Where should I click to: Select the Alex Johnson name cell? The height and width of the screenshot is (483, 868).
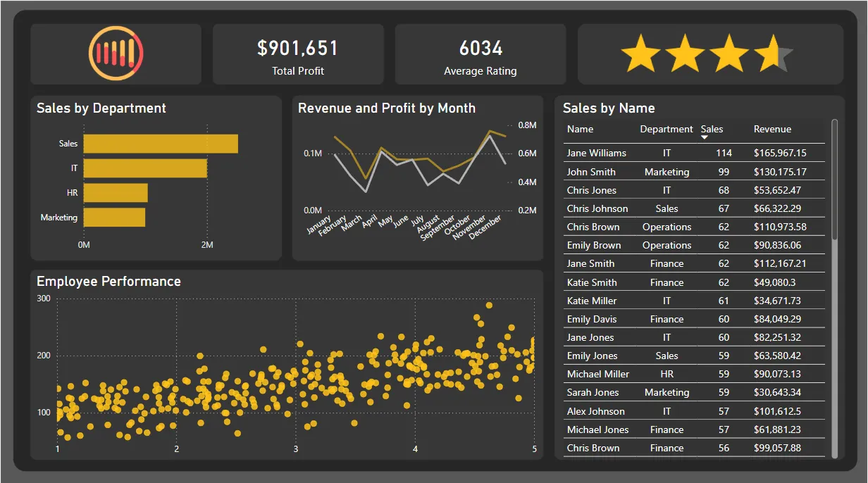596,411
